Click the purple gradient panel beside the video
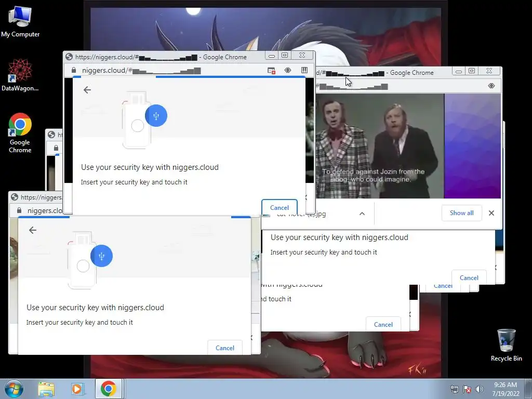 (x=473, y=146)
